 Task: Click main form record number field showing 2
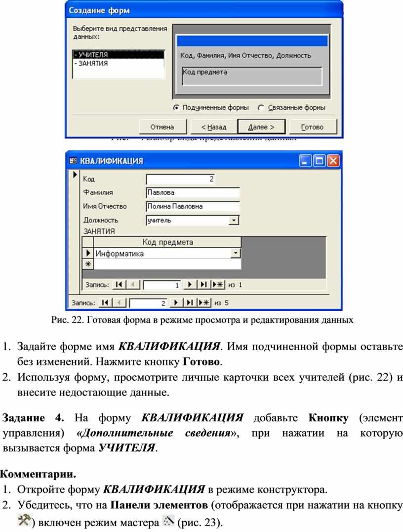point(149,303)
